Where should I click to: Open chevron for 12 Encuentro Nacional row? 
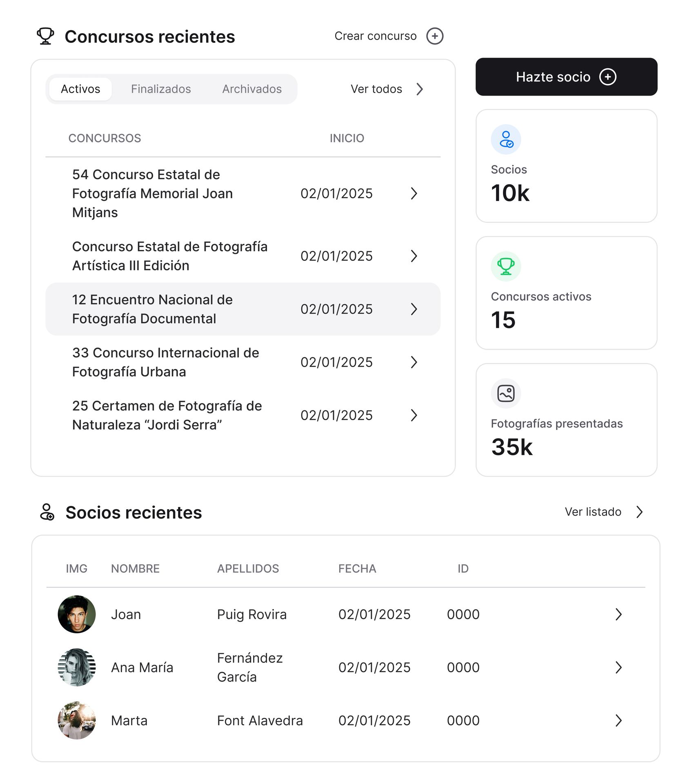click(414, 309)
